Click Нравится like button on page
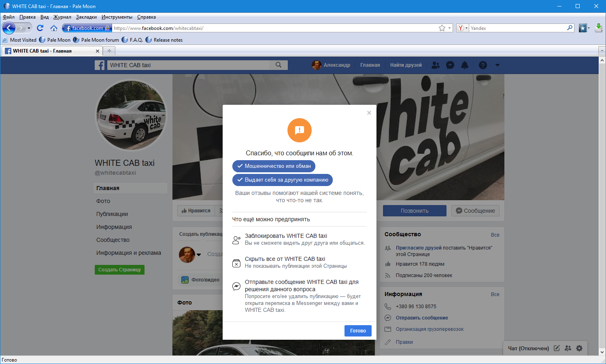Viewport: 606px width, 364px height. pos(196,211)
